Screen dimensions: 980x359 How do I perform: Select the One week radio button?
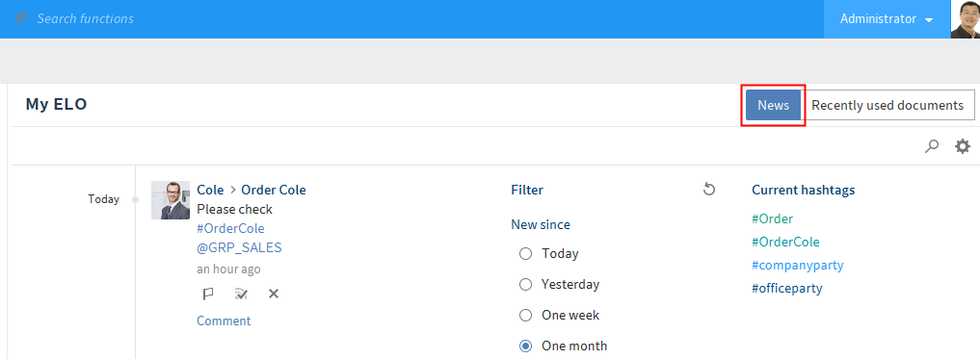point(525,316)
